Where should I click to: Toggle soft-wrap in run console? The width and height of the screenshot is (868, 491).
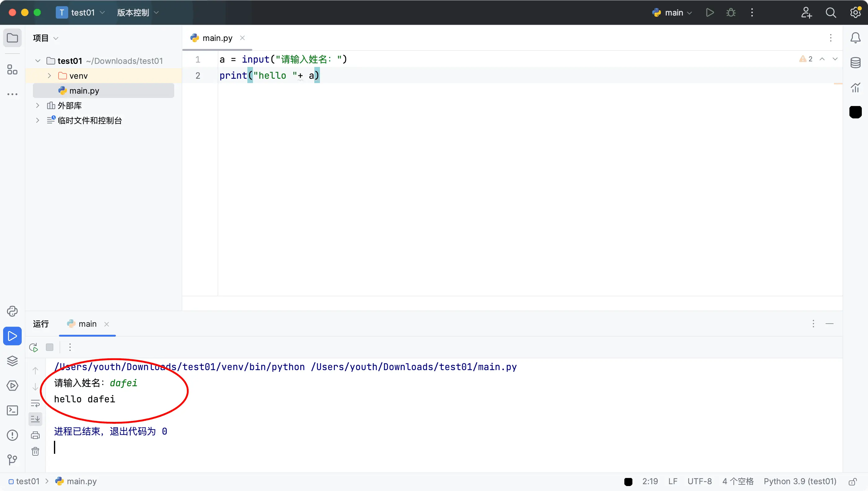coord(35,403)
